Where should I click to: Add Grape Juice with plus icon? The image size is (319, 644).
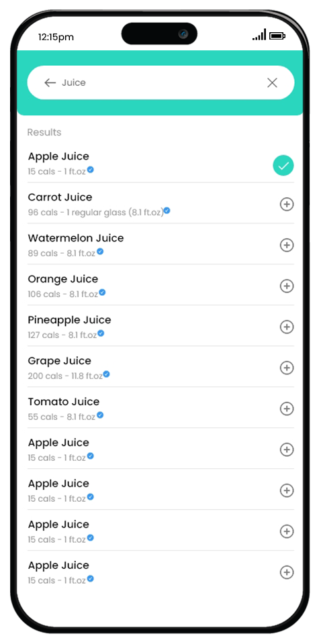click(x=287, y=368)
